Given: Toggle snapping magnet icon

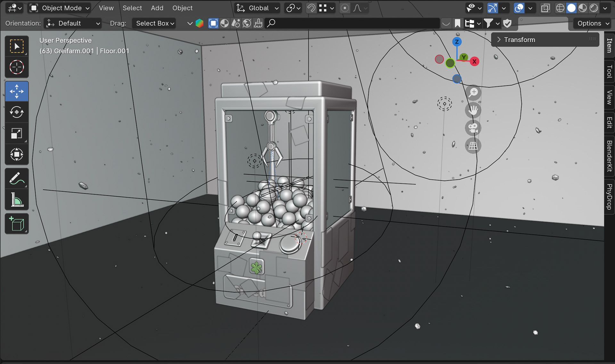Looking at the screenshot, I should coord(311,8).
